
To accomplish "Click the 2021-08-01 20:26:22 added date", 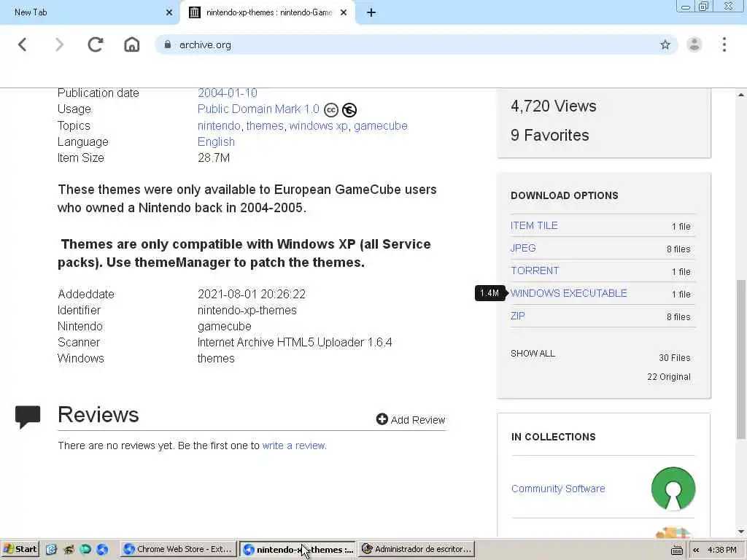I will [252, 295].
